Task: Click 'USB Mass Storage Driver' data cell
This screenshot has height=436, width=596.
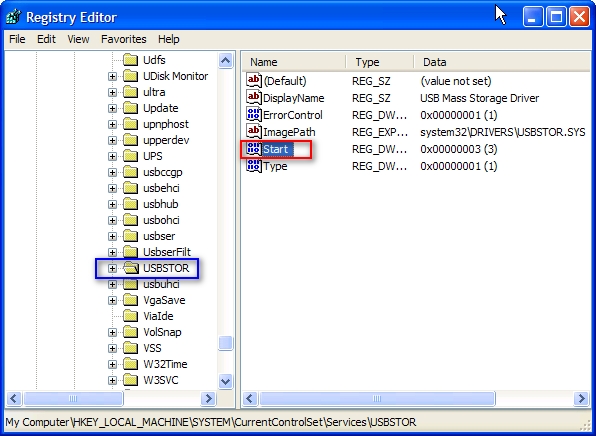Action: coord(479,98)
